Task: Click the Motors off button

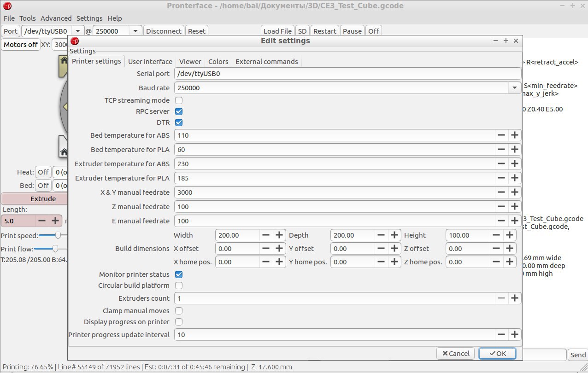Action: tap(21, 45)
